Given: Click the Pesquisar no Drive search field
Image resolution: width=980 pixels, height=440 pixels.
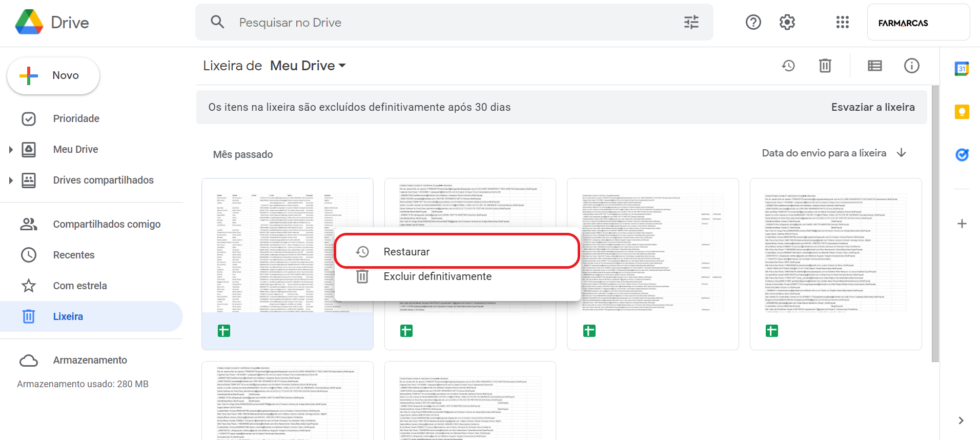Looking at the screenshot, I should [x=451, y=23].
